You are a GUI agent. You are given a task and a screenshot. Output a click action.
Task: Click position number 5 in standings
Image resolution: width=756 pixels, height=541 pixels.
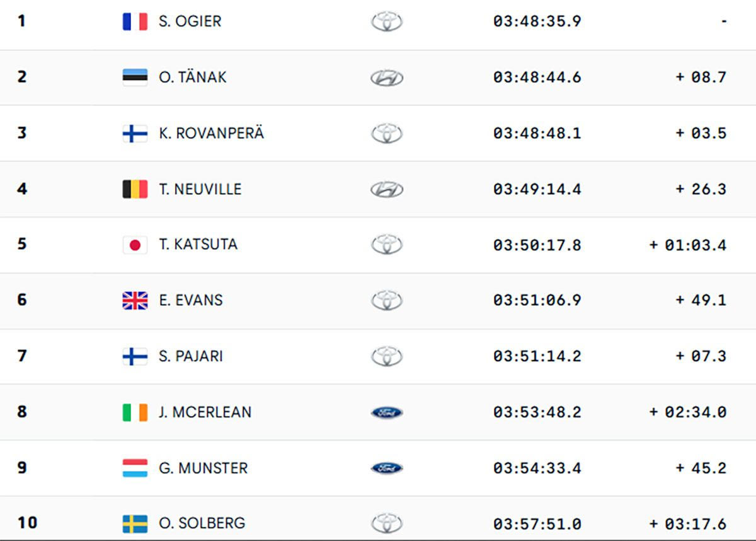coord(22,244)
